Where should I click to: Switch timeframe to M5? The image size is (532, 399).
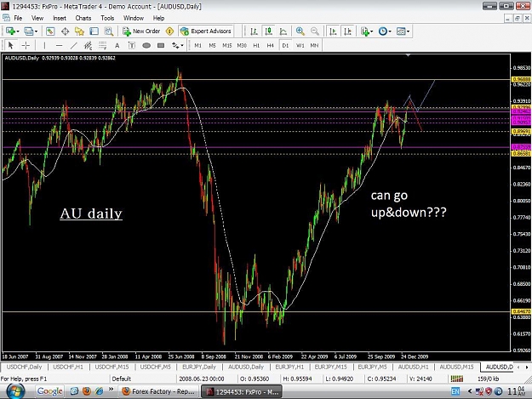213,45
